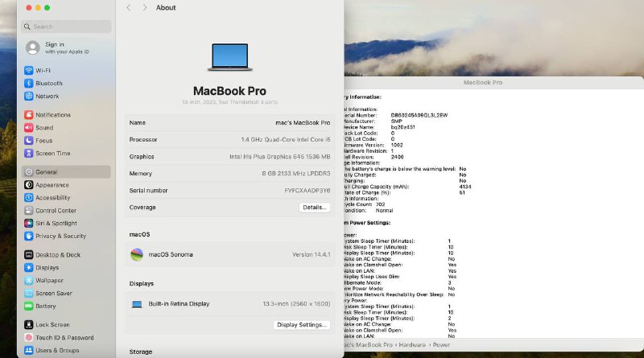
Task: Click the 13.3-inch (2560 × 1600) text
Action: click(296, 304)
